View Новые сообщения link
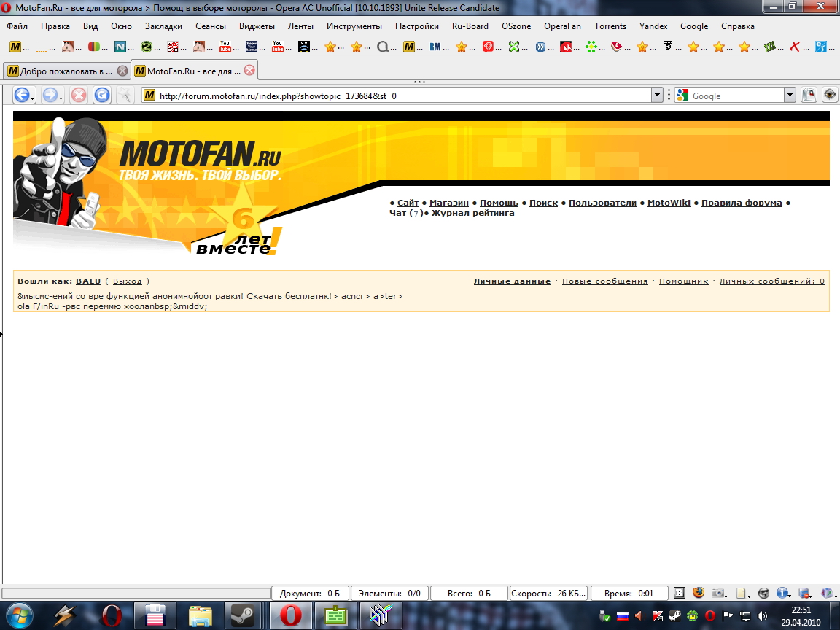 click(x=604, y=281)
